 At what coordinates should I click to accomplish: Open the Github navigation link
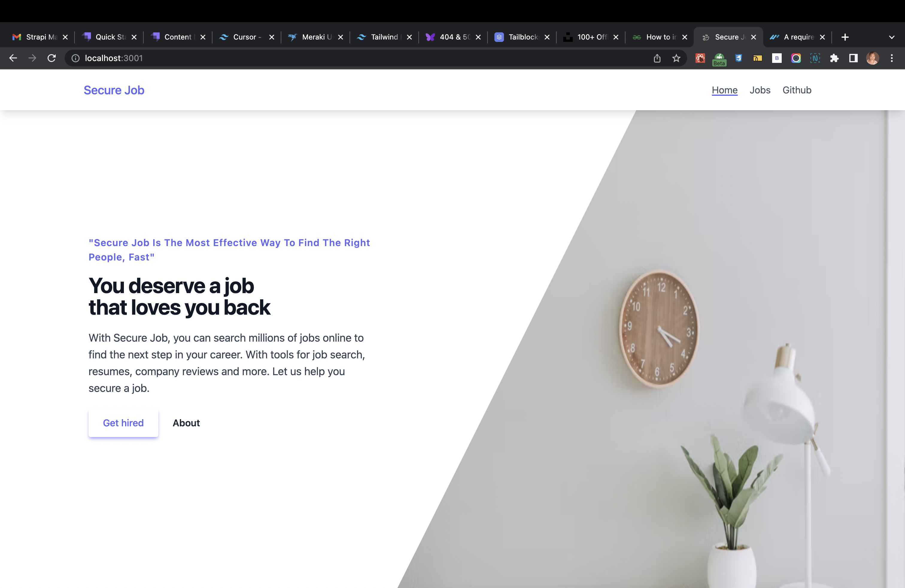click(797, 90)
